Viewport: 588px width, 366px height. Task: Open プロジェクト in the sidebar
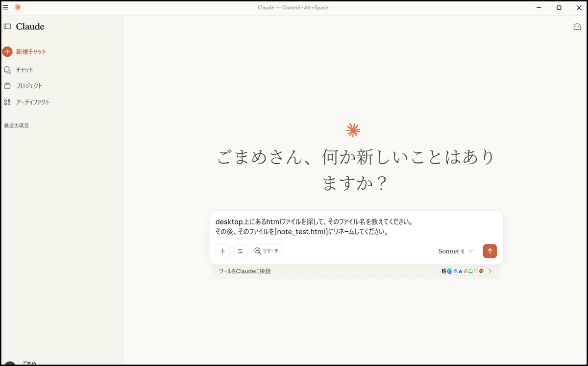23,86
